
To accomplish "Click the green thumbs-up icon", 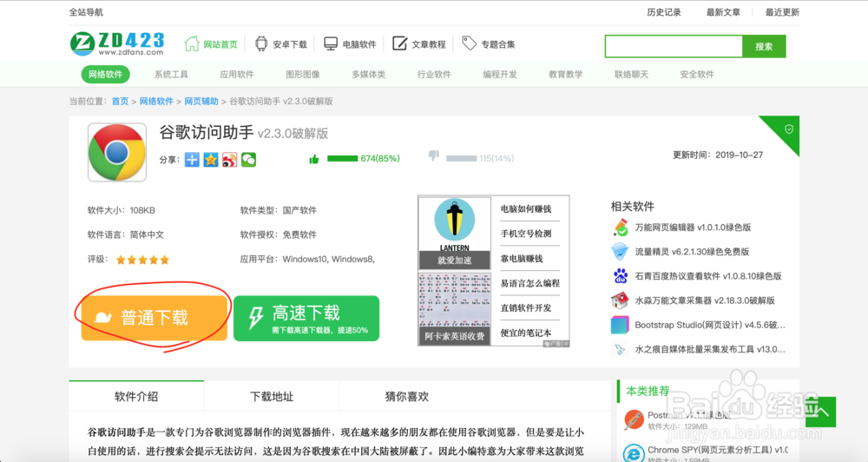I will click(x=314, y=160).
